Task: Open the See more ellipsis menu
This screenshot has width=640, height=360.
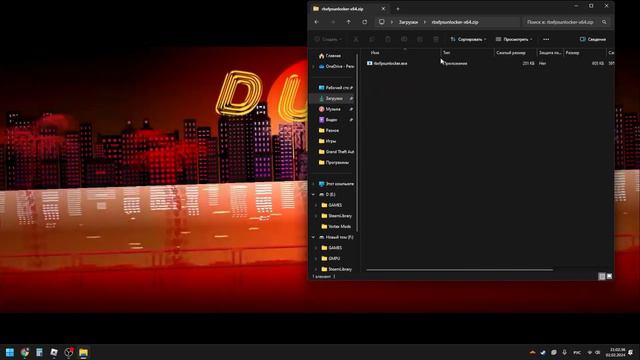Action: pos(546,39)
